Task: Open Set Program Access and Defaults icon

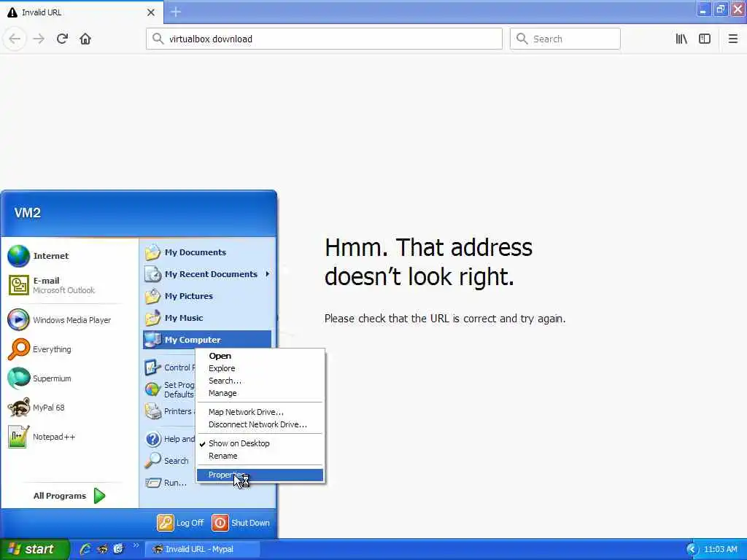Action: pyautogui.click(x=153, y=389)
